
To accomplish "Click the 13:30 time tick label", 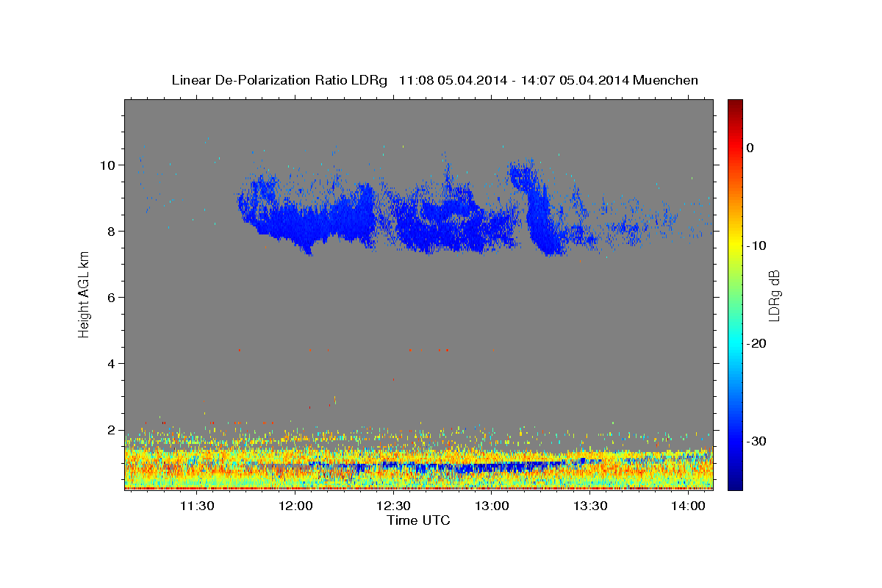I will coord(589,506).
